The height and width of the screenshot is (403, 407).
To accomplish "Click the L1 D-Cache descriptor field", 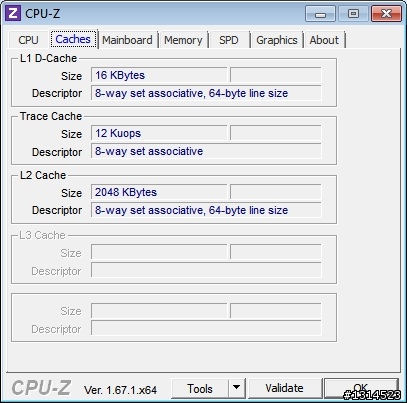I will point(206,93).
